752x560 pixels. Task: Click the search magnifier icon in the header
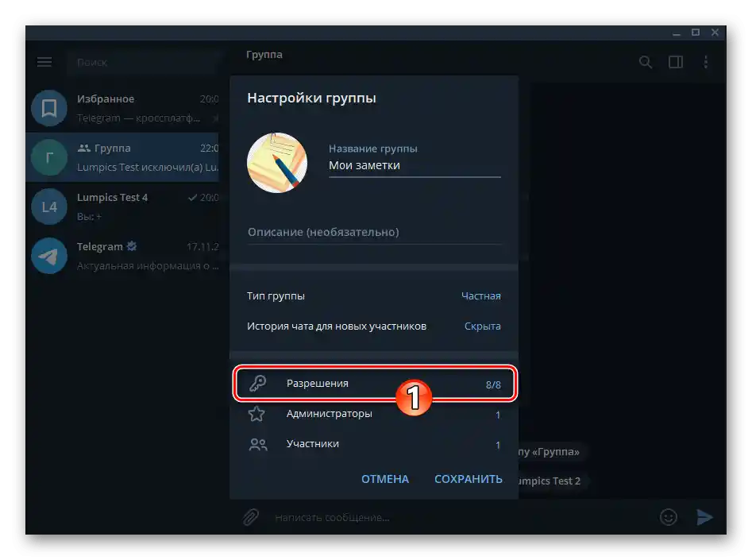click(646, 61)
